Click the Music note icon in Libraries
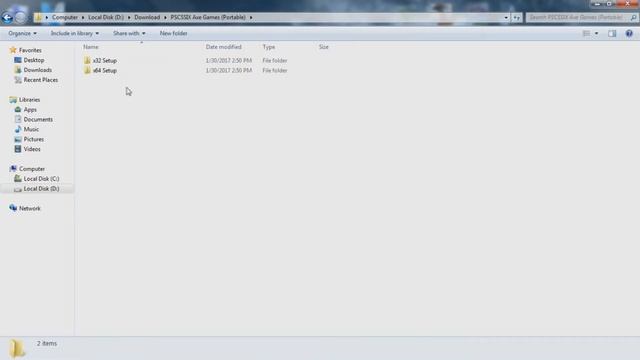Screen dimensions: 640x360 tap(18, 129)
